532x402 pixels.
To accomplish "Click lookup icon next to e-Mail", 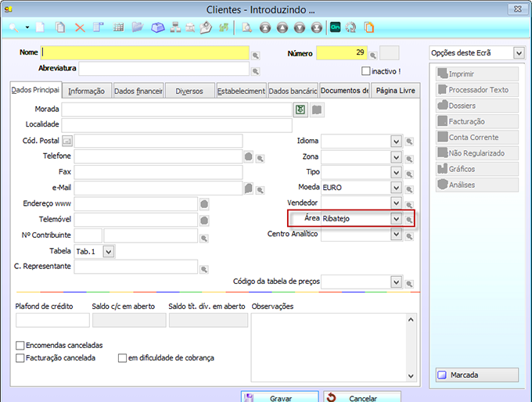I will click(261, 190).
